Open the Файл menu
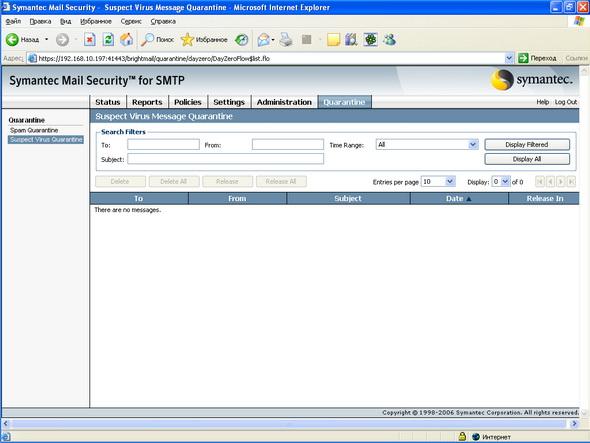 click(13, 21)
